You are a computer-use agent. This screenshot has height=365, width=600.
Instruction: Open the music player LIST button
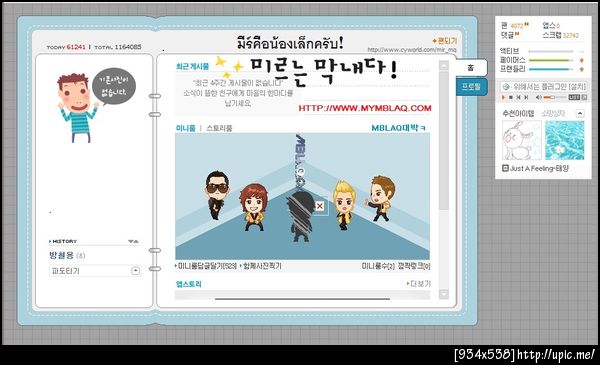click(x=574, y=98)
